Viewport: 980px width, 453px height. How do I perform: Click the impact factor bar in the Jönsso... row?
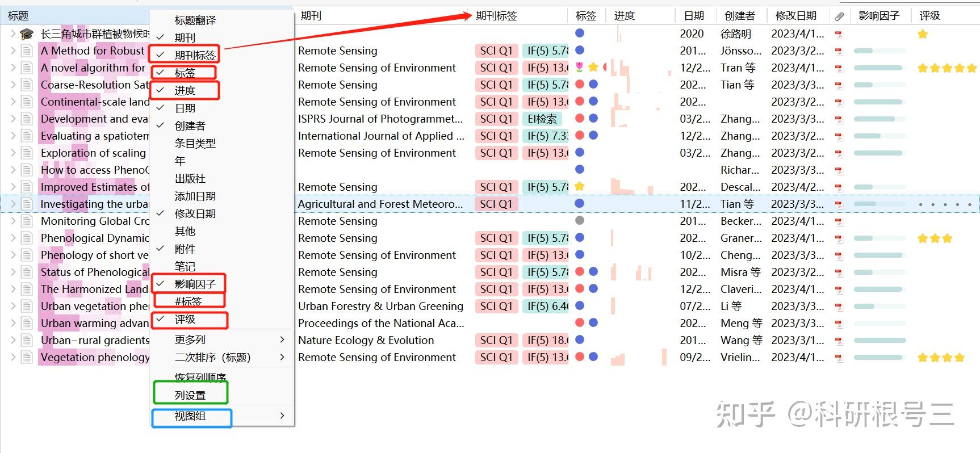tap(879, 51)
